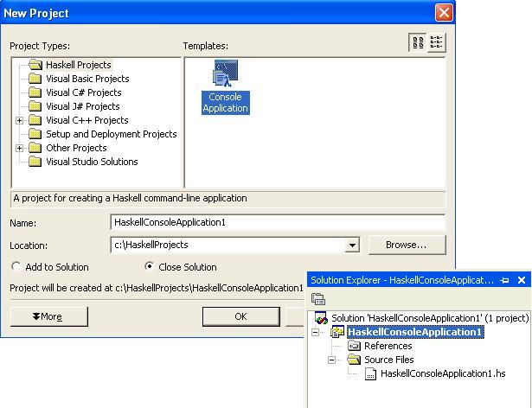Click the Location path field
The image size is (532, 408).
pos(228,245)
